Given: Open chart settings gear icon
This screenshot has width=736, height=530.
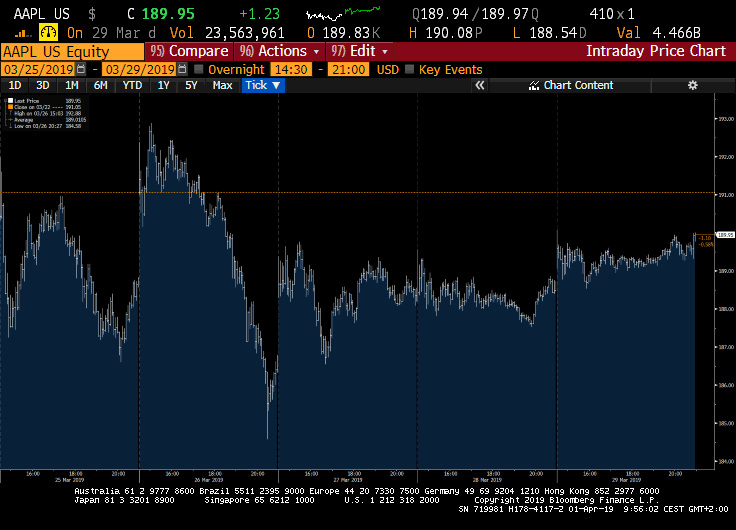Looking at the screenshot, I should point(692,85).
